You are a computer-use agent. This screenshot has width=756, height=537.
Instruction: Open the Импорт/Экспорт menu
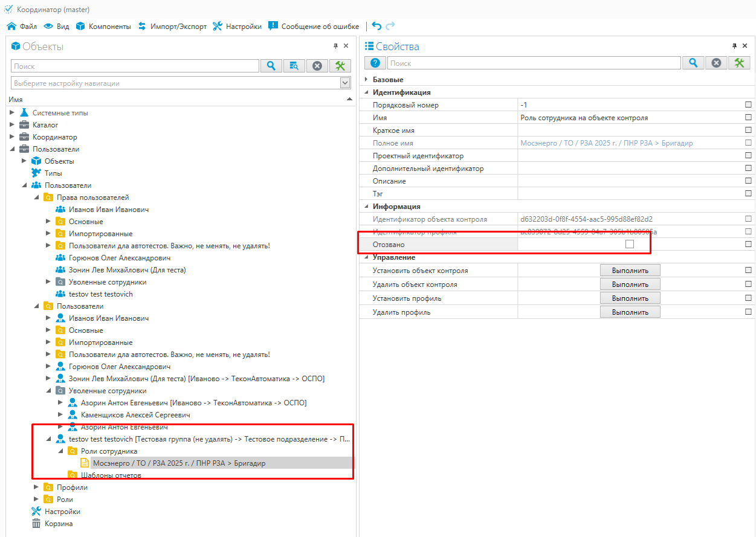pyautogui.click(x=172, y=27)
